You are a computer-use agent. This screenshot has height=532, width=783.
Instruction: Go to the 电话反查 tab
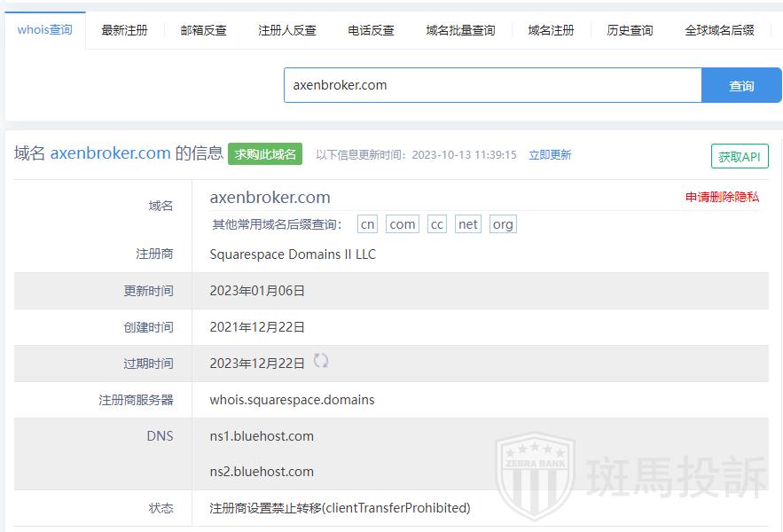[x=371, y=30]
